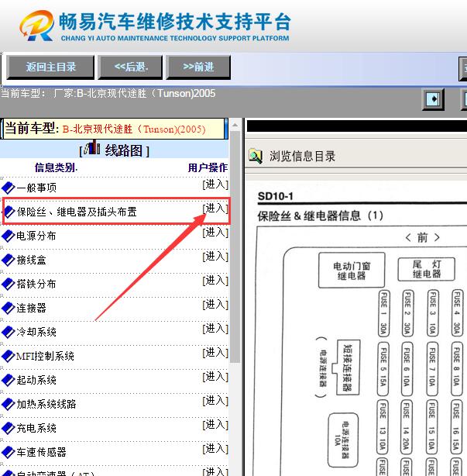Image resolution: width=467 pixels, height=476 pixels.
Task: Click the book icon beside 搭铁分布
Action: click(x=9, y=284)
